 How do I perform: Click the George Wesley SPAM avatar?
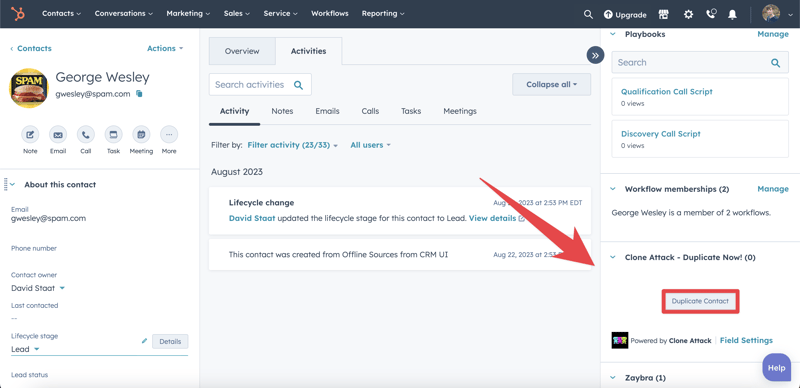[x=29, y=88]
